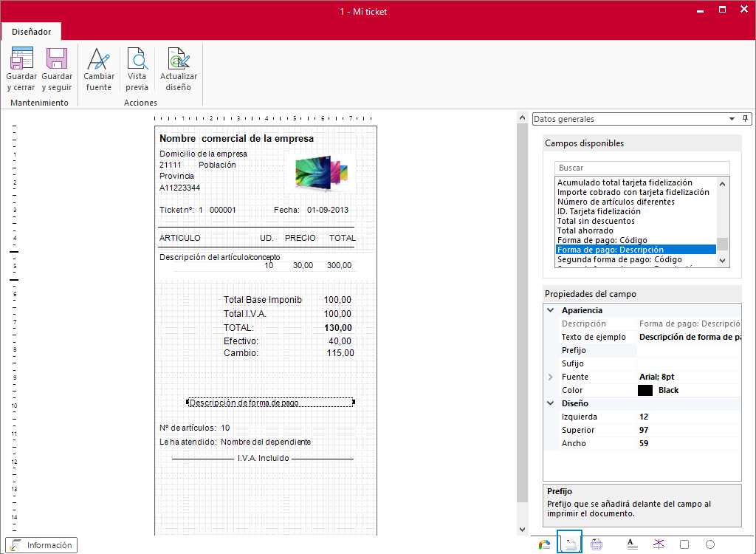Click Actualizar diseño icon

179,58
